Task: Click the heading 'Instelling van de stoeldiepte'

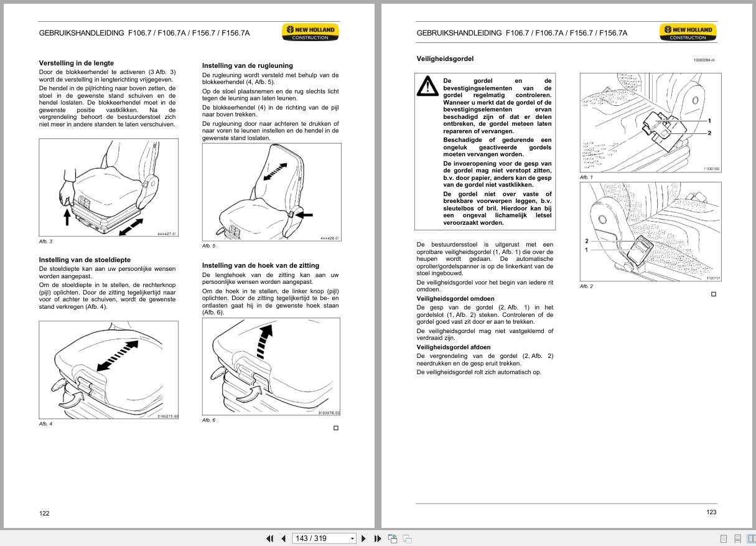Action: pyautogui.click(x=85, y=260)
